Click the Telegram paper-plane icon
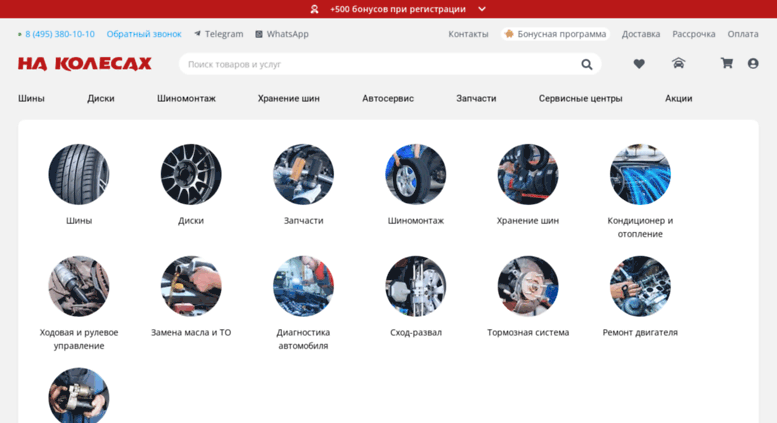This screenshot has width=777, height=423. 197,34
